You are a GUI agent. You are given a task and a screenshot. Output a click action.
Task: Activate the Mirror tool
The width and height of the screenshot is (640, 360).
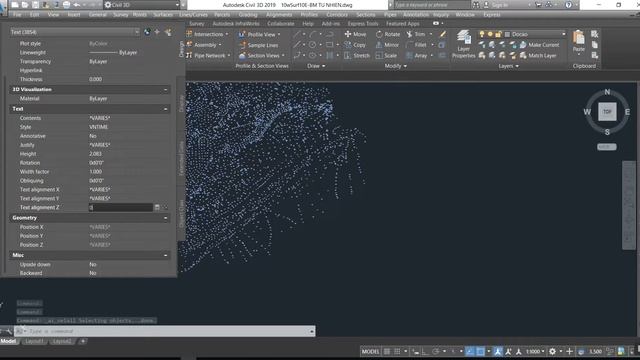pos(387,45)
